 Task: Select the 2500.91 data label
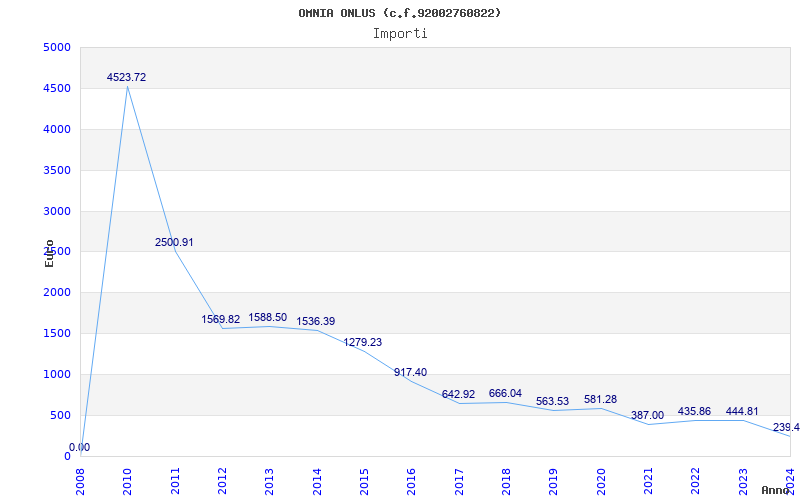click(x=174, y=242)
